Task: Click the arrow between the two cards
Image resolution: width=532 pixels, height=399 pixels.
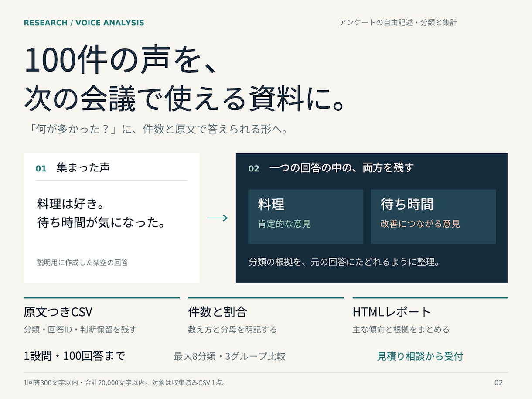Action: click(x=217, y=218)
